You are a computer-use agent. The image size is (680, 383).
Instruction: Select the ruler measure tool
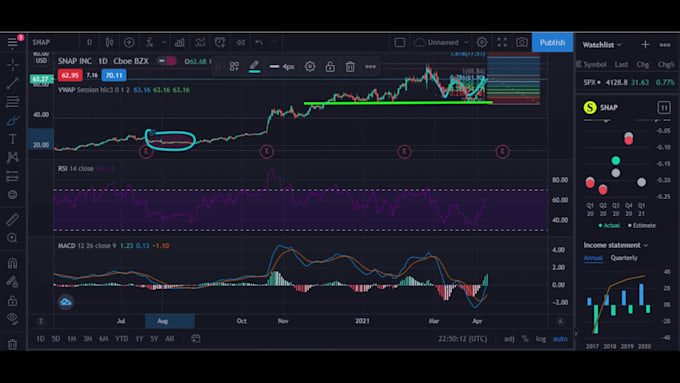pyautogui.click(x=13, y=219)
